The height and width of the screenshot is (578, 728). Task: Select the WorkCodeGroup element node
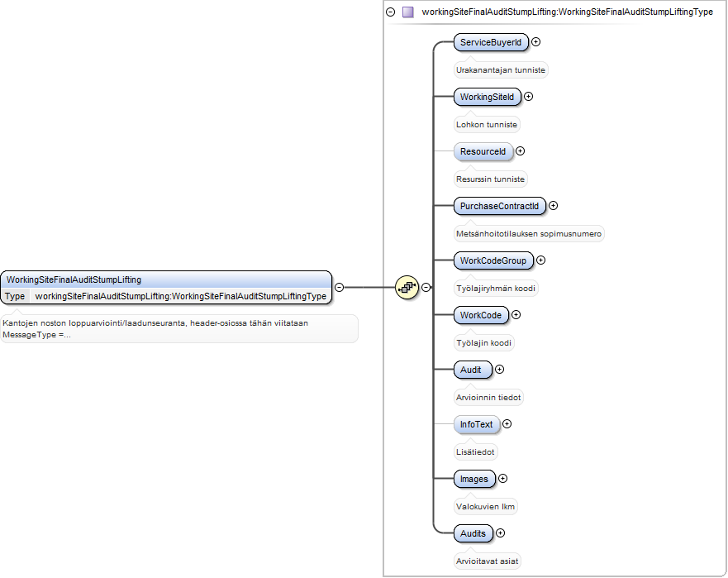tap(493, 260)
